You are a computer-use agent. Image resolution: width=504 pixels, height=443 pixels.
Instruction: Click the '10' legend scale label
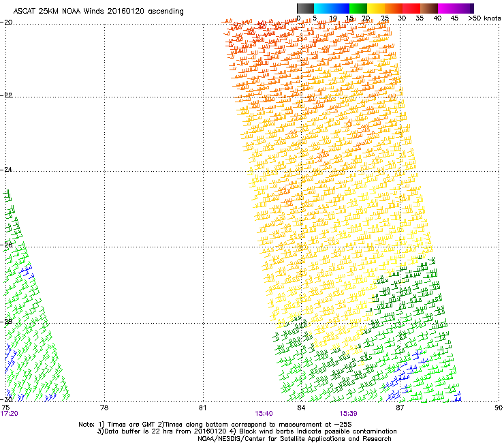(333, 18)
